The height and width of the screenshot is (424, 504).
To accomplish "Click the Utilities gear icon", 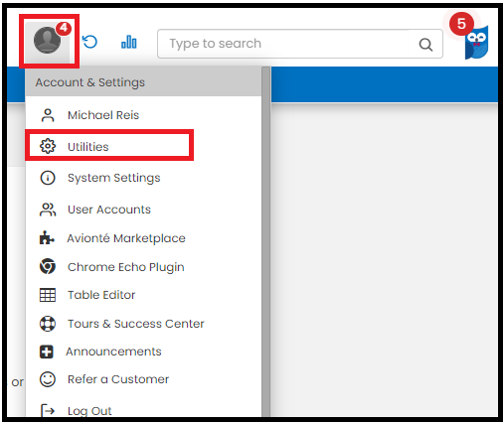I will point(48,146).
